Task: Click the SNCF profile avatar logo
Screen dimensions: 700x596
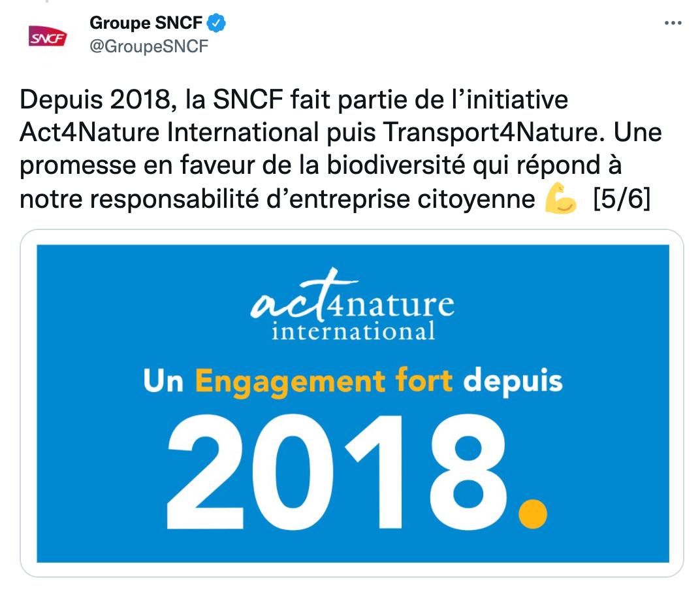Action: pos(48,37)
